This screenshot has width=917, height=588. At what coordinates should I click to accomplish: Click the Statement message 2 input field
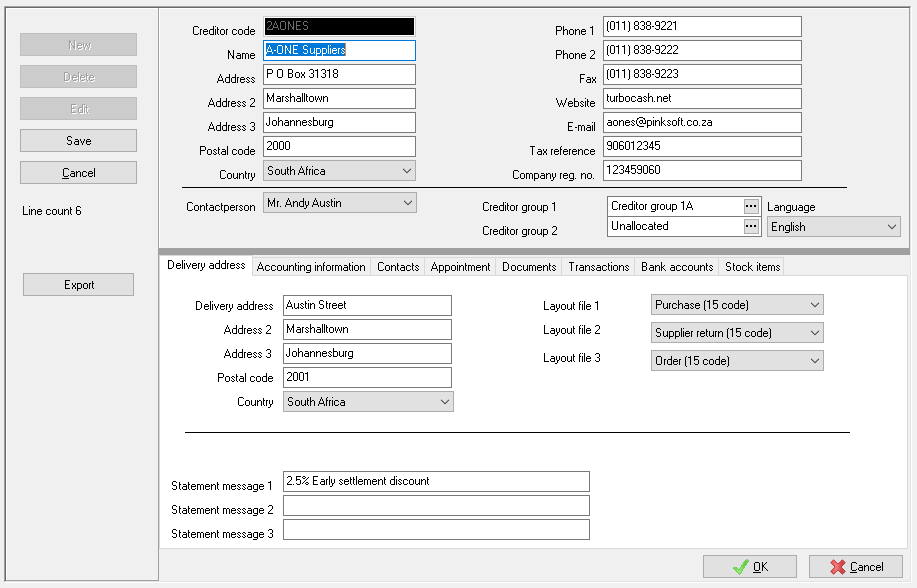tap(436, 505)
